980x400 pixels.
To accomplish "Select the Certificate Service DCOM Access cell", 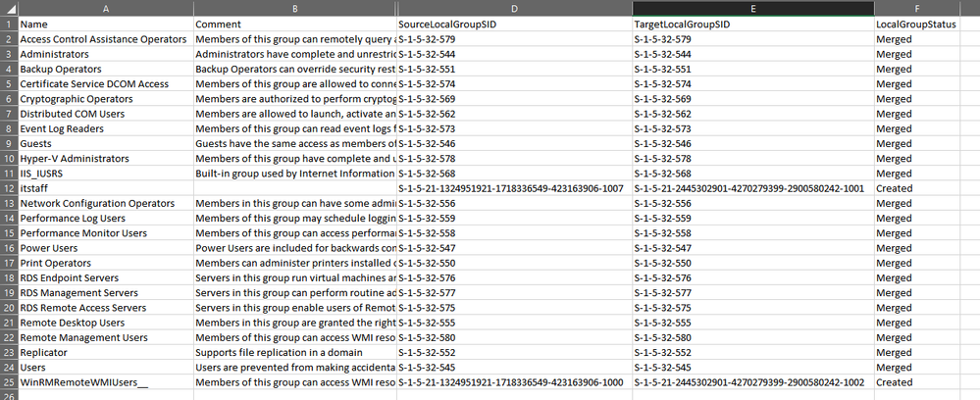I will [x=106, y=83].
